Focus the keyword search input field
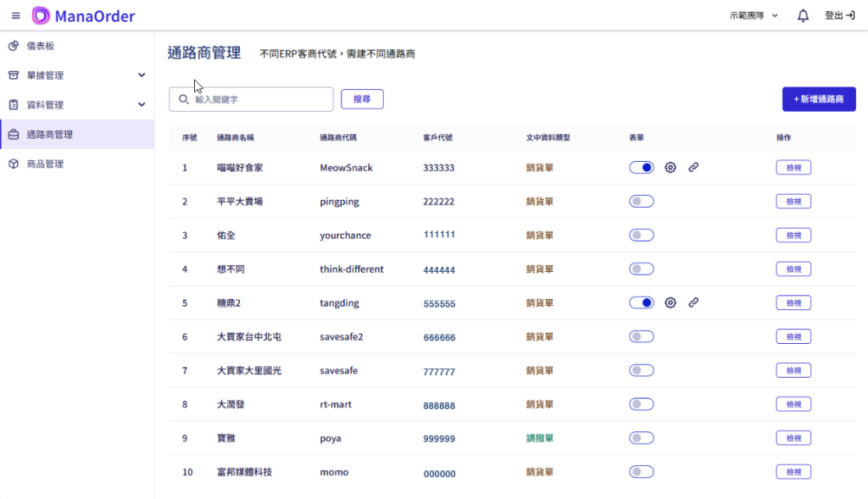 [259, 99]
